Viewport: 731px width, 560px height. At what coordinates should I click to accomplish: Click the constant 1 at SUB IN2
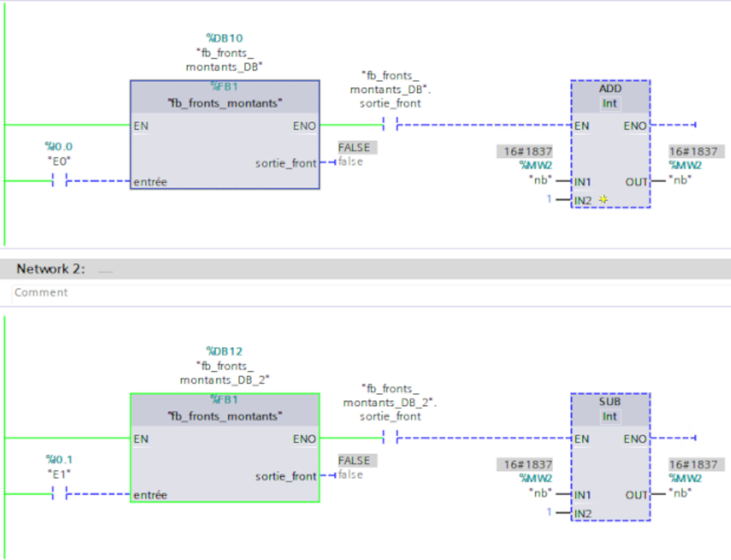(549, 512)
